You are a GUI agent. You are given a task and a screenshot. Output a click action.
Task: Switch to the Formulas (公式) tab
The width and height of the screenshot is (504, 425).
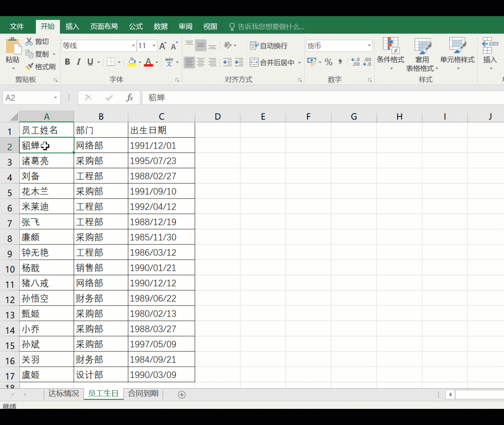[x=136, y=26]
